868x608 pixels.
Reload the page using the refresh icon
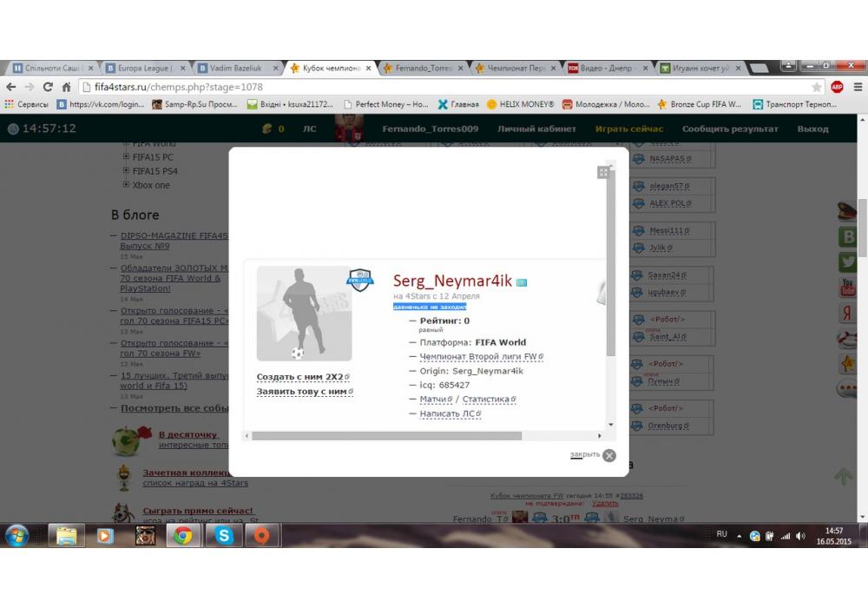48,87
